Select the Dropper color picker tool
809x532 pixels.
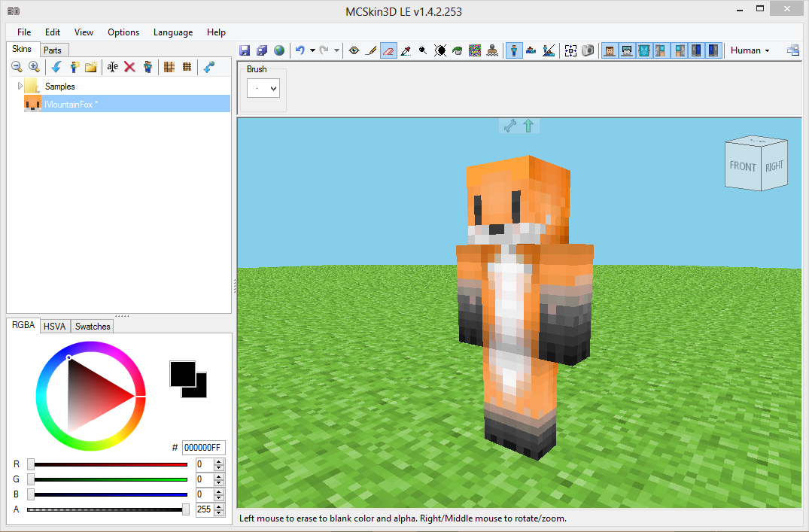[406, 50]
